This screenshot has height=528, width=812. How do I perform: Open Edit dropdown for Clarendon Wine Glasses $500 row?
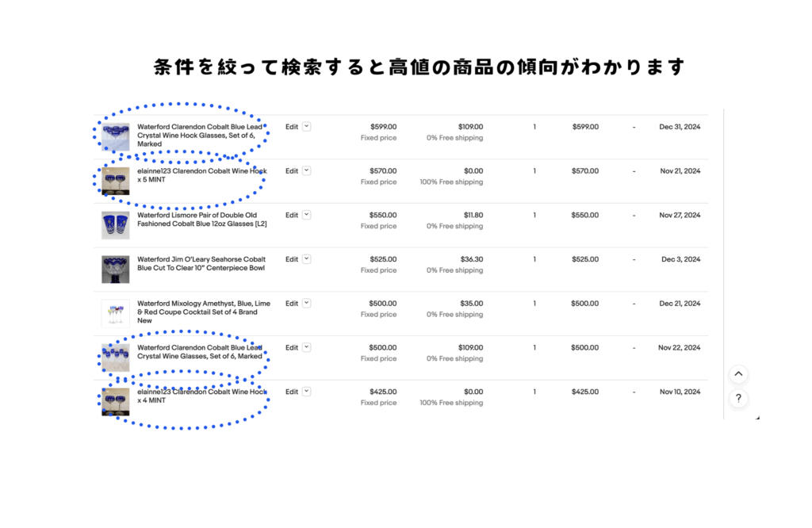tap(307, 347)
